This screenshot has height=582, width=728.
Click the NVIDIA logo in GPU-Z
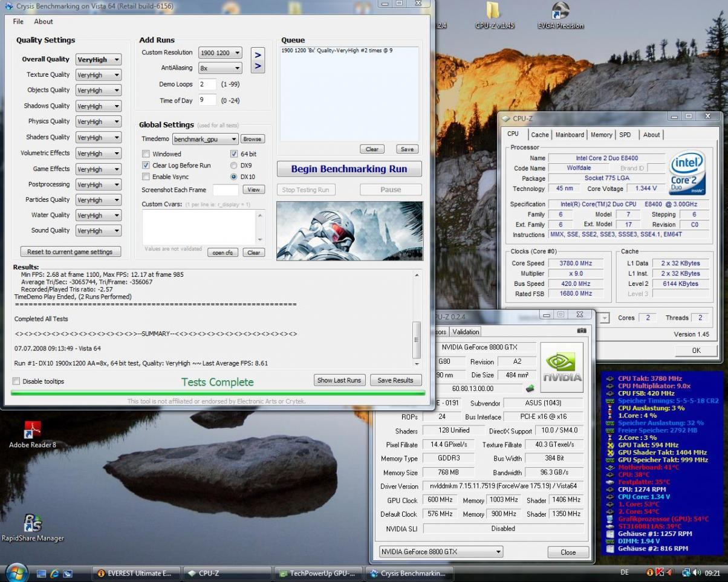[561, 367]
